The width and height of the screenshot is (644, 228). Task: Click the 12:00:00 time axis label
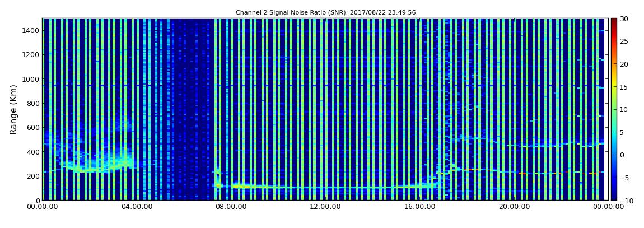[x=325, y=207]
